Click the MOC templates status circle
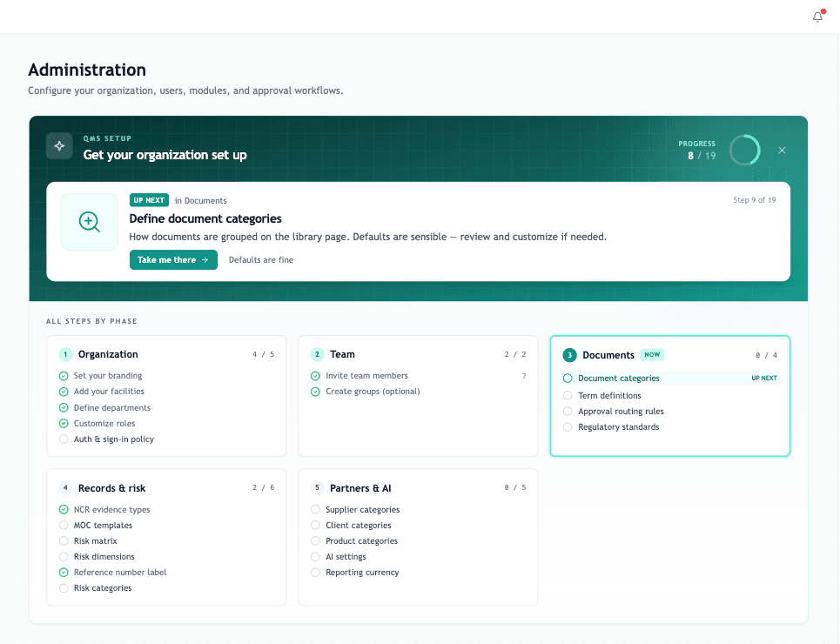The width and height of the screenshot is (840, 644). [64, 525]
